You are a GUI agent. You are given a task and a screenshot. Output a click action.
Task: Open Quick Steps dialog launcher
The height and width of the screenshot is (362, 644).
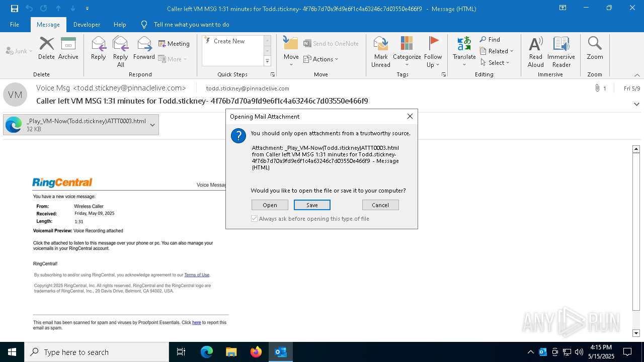coord(273,74)
